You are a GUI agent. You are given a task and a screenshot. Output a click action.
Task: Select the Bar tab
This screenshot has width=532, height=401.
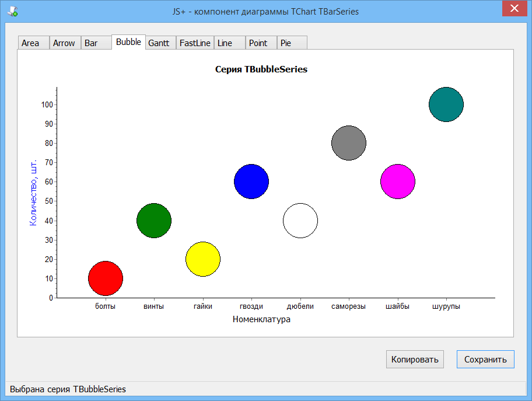[x=92, y=43]
